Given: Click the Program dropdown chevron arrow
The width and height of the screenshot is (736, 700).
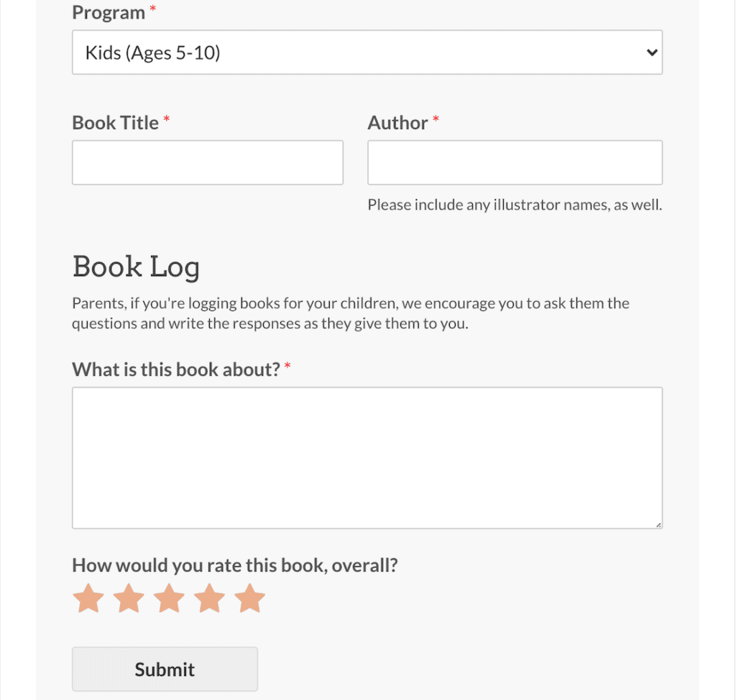Looking at the screenshot, I should 652,52.
